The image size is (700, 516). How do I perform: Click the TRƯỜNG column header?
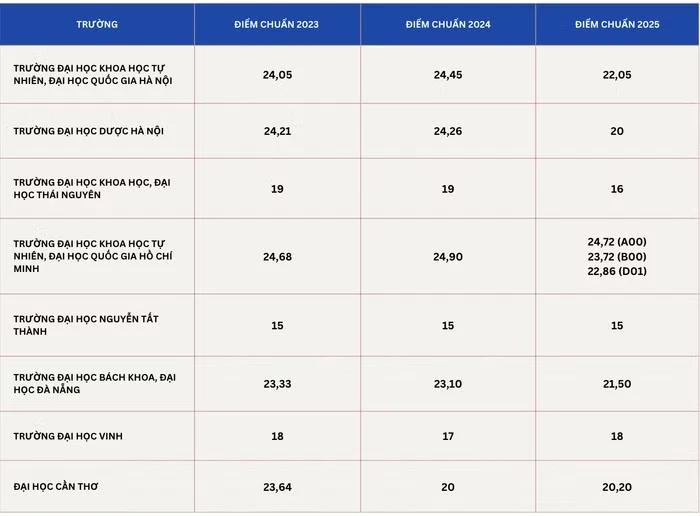(x=96, y=23)
